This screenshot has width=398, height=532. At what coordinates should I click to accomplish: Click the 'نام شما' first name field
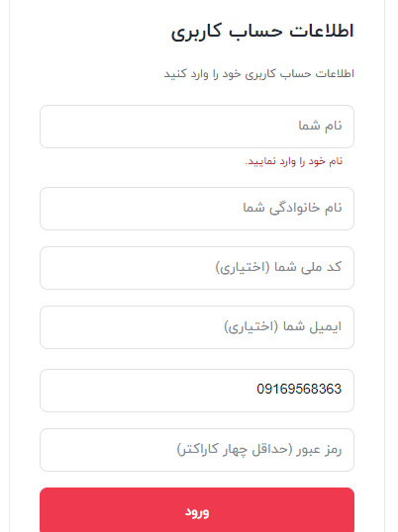coord(197,127)
